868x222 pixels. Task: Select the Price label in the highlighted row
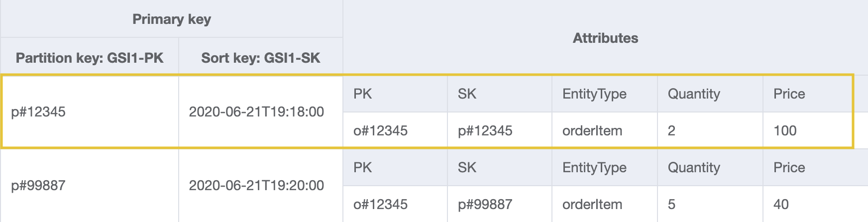click(x=789, y=94)
